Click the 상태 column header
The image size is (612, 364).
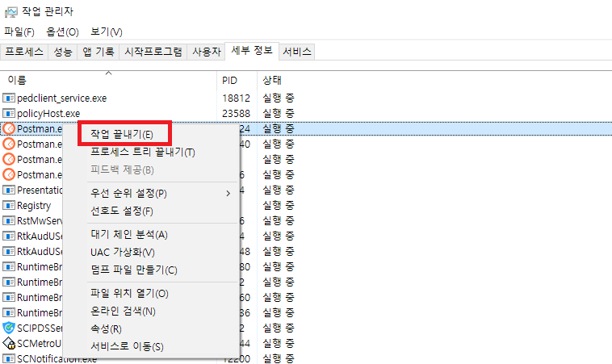coord(271,81)
